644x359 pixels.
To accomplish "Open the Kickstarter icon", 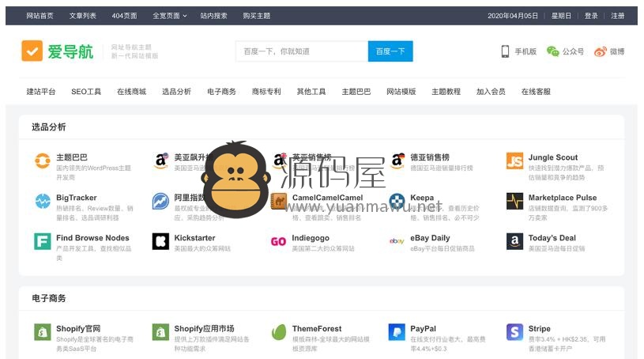I will 160,241.
